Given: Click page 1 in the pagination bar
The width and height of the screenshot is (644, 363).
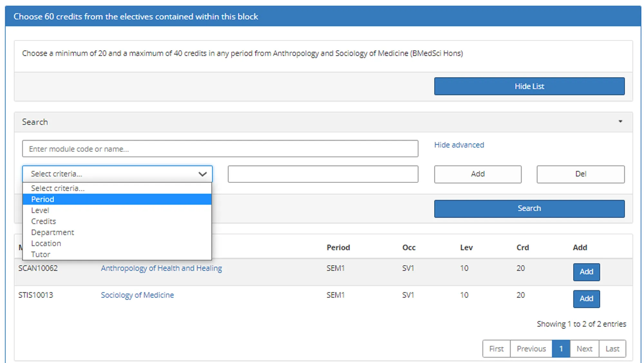Looking at the screenshot, I should [x=561, y=348].
